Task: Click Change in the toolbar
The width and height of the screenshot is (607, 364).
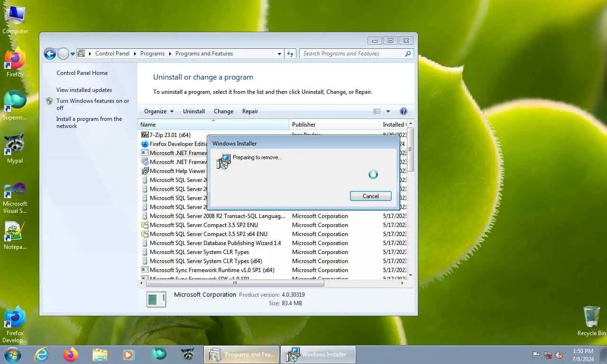Action: [x=223, y=111]
